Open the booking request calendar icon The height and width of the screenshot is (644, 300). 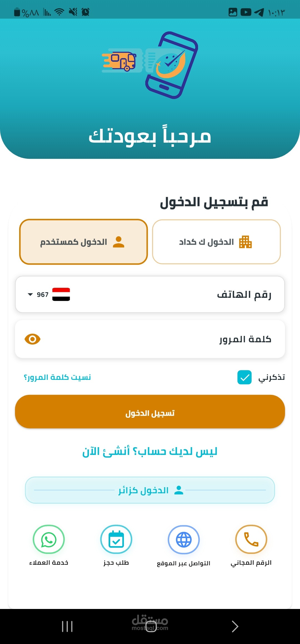[x=116, y=539]
